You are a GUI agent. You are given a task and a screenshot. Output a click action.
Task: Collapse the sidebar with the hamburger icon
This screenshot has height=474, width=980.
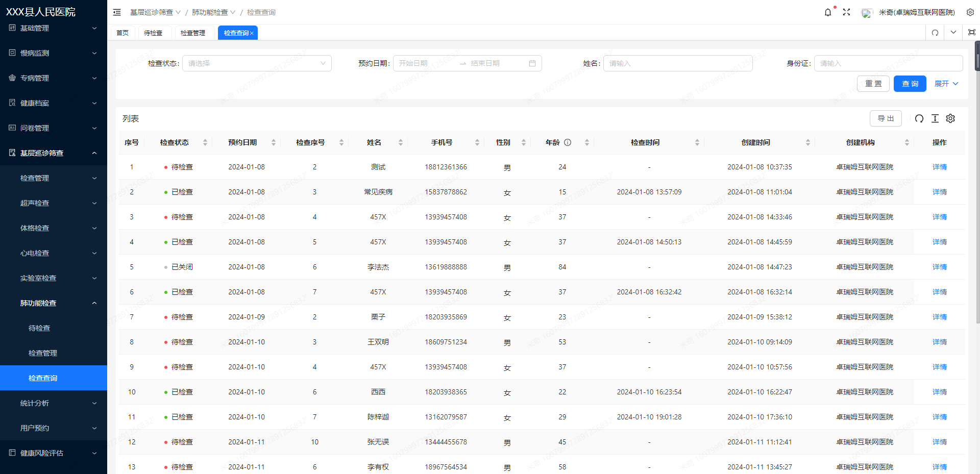117,12
